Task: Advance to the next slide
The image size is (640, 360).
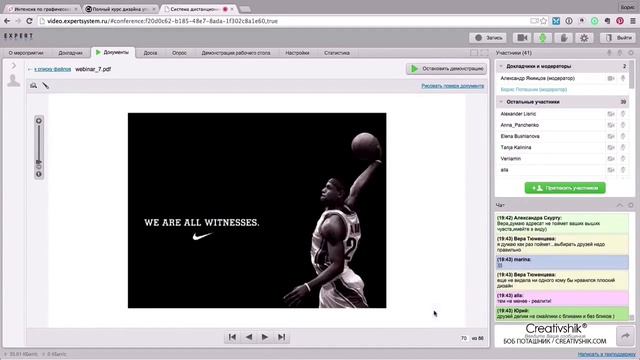Action: 265,337
